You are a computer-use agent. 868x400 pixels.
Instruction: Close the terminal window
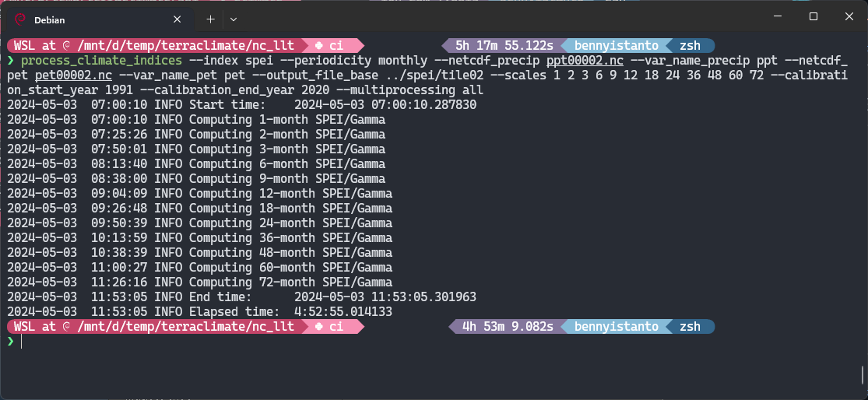[849, 16]
